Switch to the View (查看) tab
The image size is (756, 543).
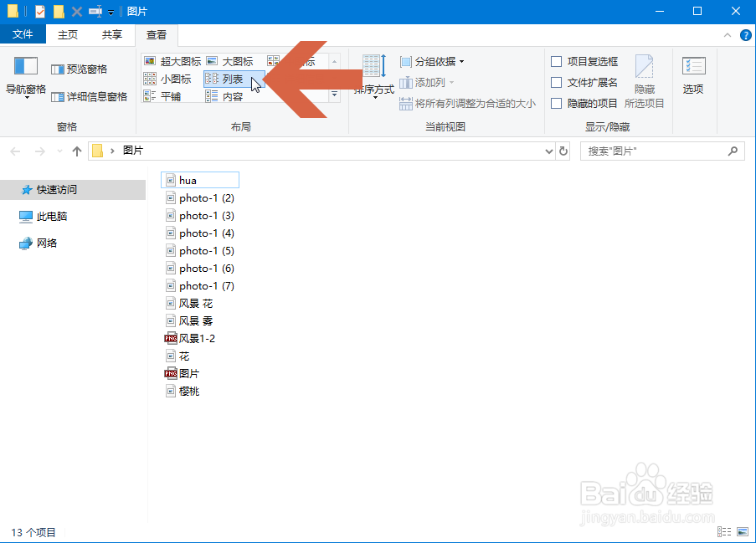pyautogui.click(x=157, y=35)
